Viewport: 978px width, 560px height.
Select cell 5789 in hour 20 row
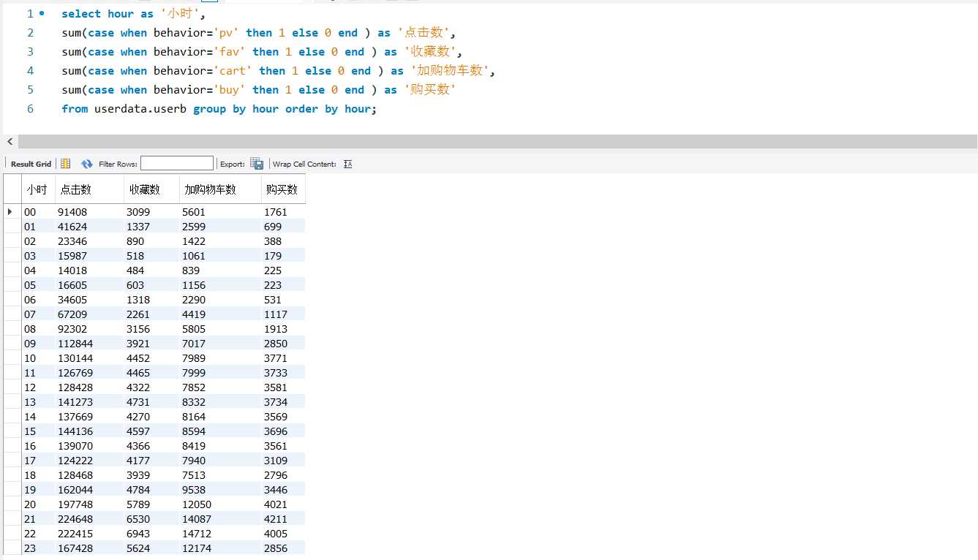point(151,504)
